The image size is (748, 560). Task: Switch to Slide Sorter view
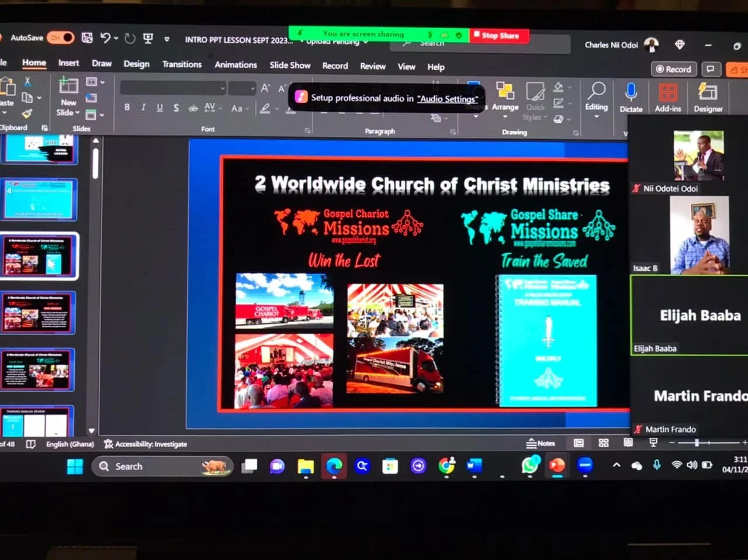point(604,443)
